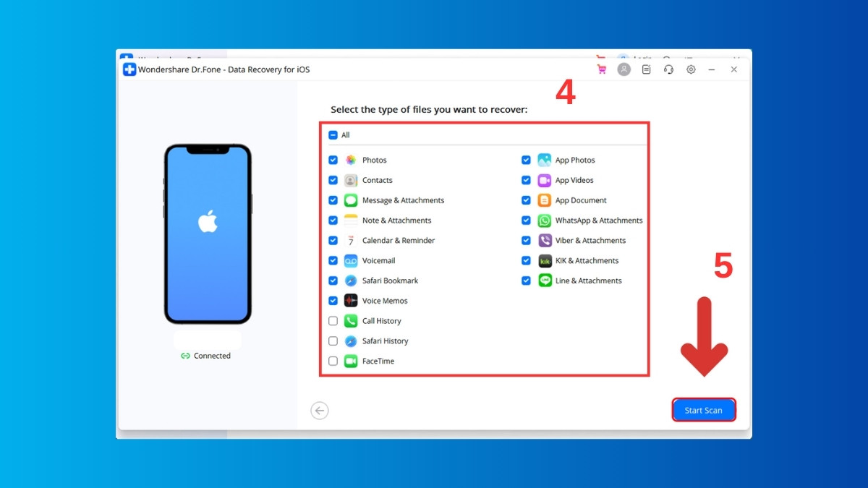Enable the Call History checkbox
The height and width of the screenshot is (488, 868).
333,321
